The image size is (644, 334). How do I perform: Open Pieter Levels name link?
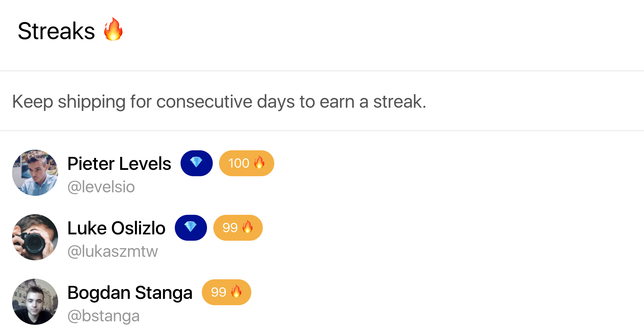(119, 164)
